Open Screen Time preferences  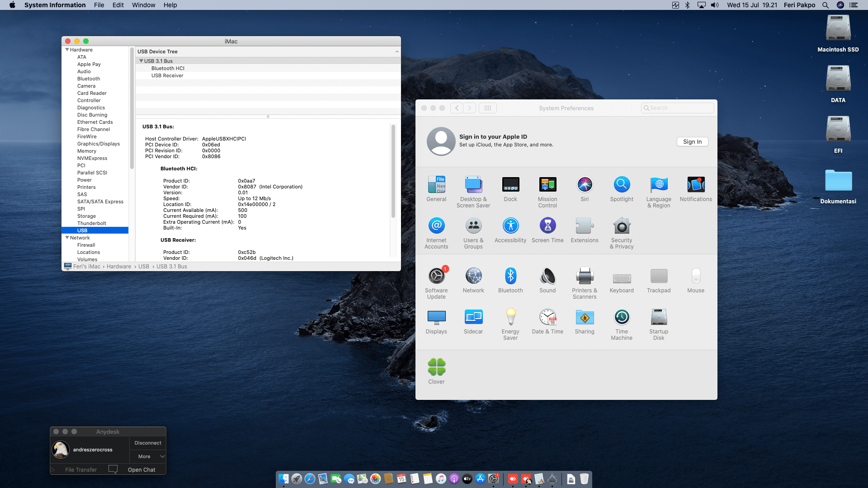click(547, 230)
